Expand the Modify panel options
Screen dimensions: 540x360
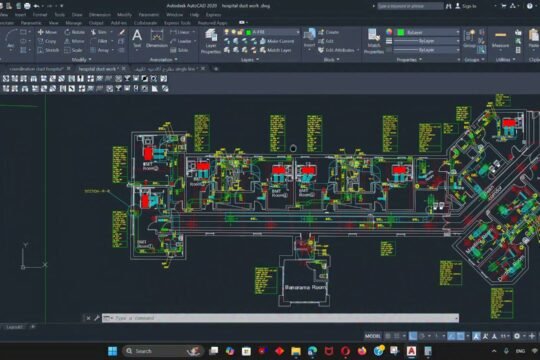[x=81, y=60]
